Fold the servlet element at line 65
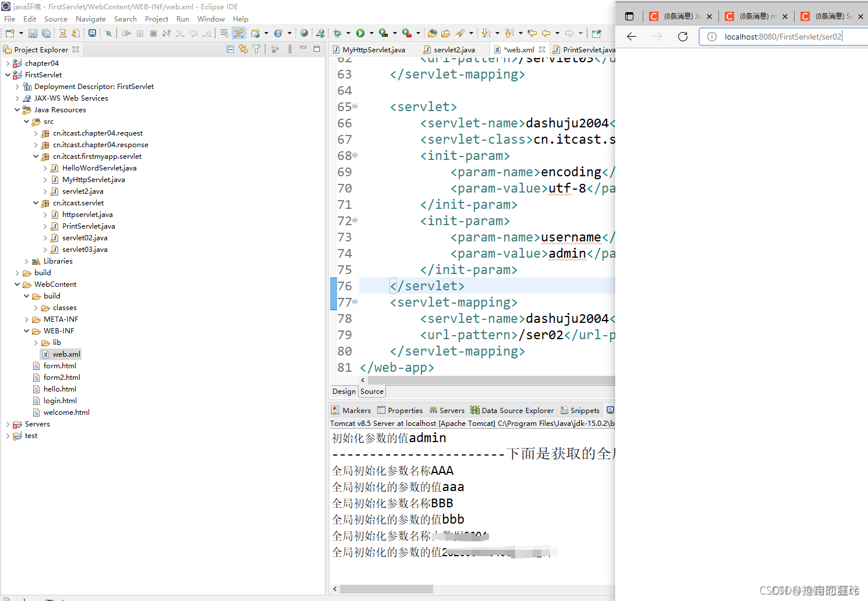 pos(355,106)
